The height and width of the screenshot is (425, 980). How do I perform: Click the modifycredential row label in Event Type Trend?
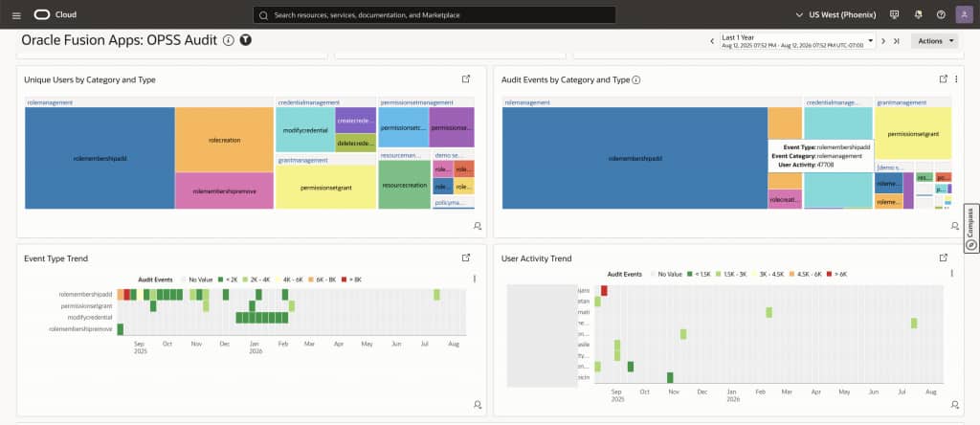point(90,318)
